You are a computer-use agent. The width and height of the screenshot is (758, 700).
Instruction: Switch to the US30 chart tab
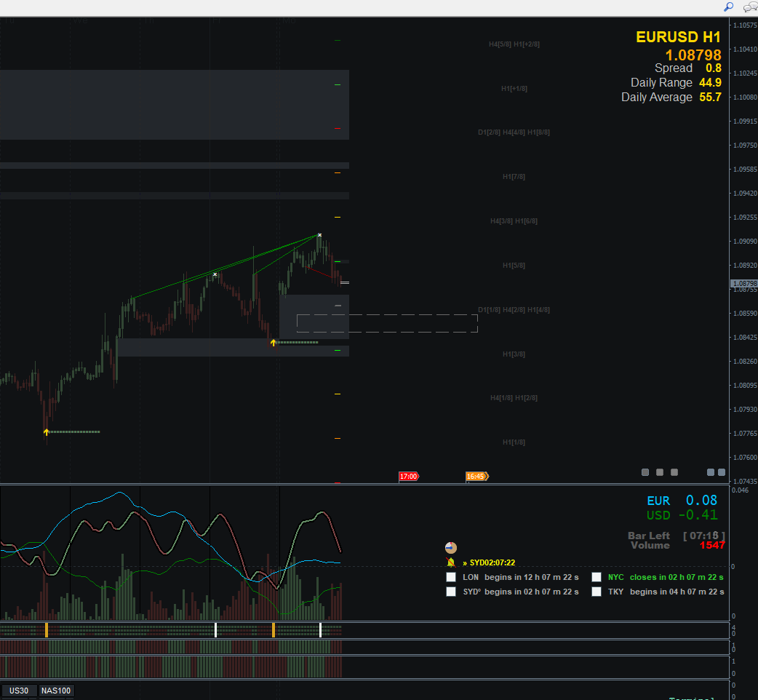point(19,691)
